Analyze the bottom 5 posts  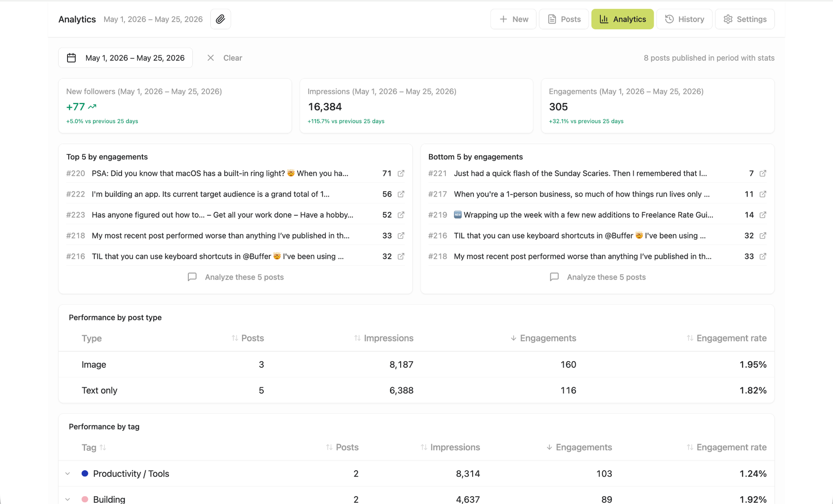click(598, 277)
